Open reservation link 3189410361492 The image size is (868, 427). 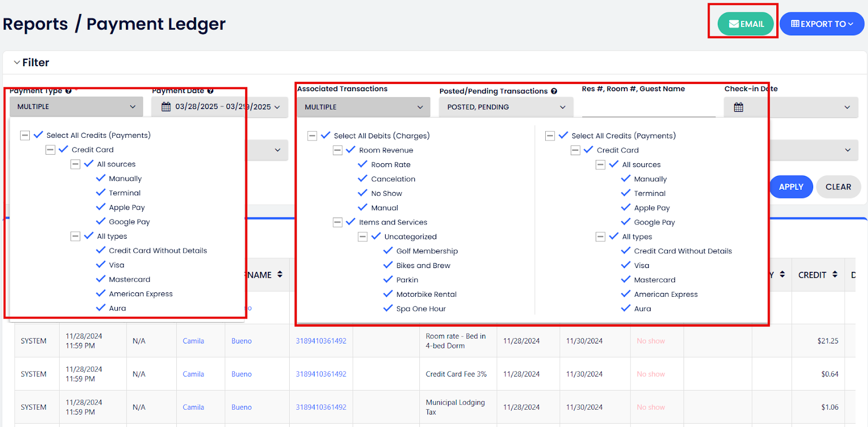click(x=321, y=341)
